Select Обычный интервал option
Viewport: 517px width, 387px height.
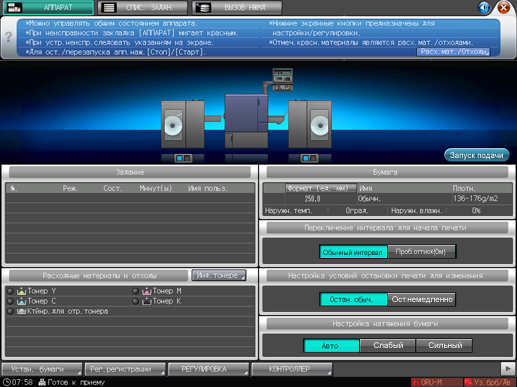pyautogui.click(x=353, y=252)
